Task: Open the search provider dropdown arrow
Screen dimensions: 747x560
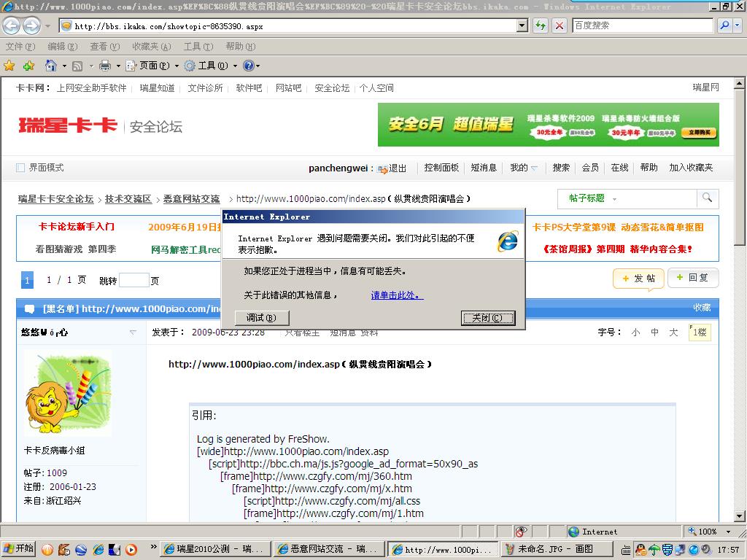Action: point(738,26)
